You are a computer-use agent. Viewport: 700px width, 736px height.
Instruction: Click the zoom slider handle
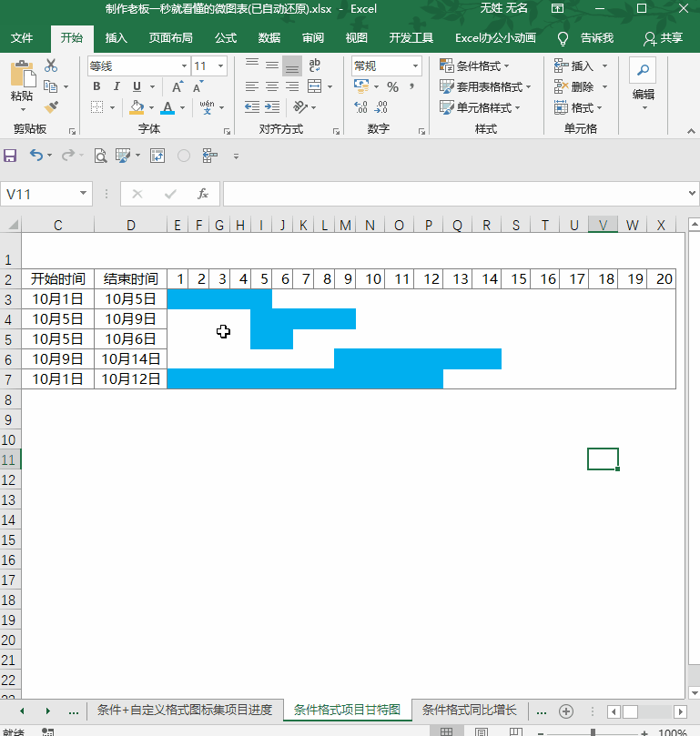pos(593,732)
